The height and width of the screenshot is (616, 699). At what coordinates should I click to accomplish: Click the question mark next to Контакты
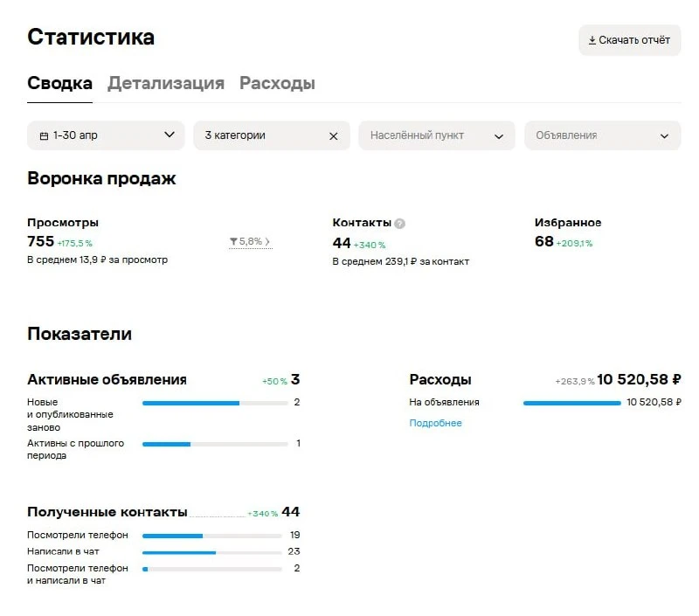pos(400,224)
